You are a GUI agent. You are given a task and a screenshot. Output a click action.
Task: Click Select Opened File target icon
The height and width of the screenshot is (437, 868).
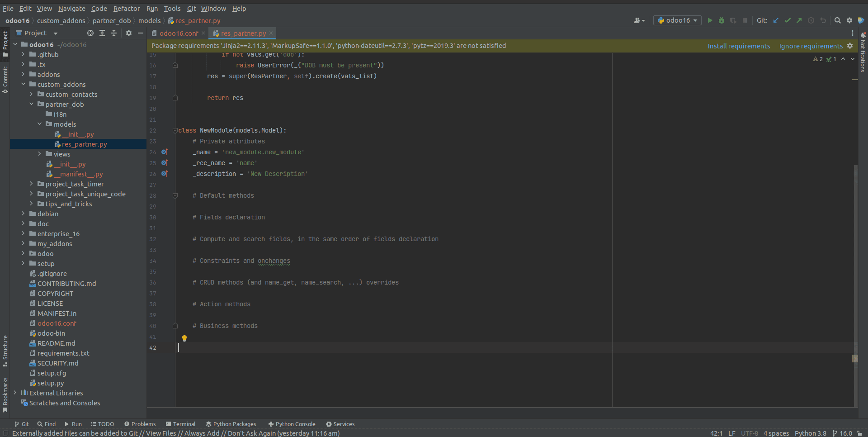(x=90, y=33)
